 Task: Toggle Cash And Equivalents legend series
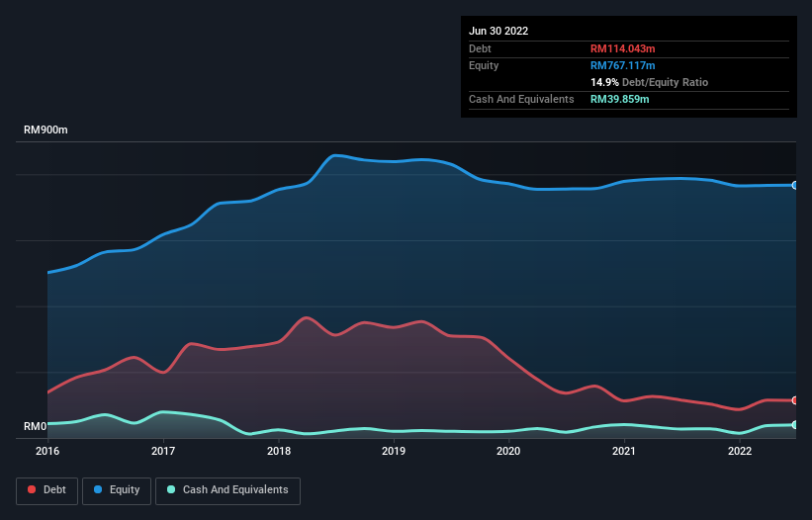227,490
